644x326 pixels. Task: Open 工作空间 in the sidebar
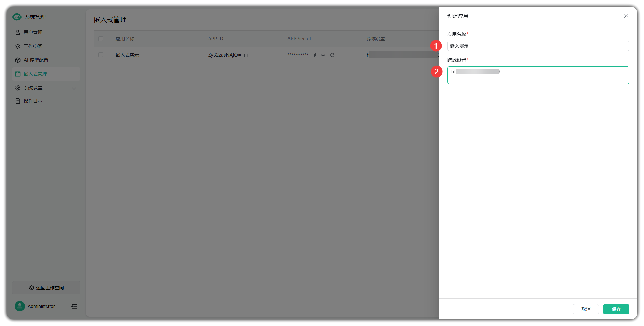point(33,46)
